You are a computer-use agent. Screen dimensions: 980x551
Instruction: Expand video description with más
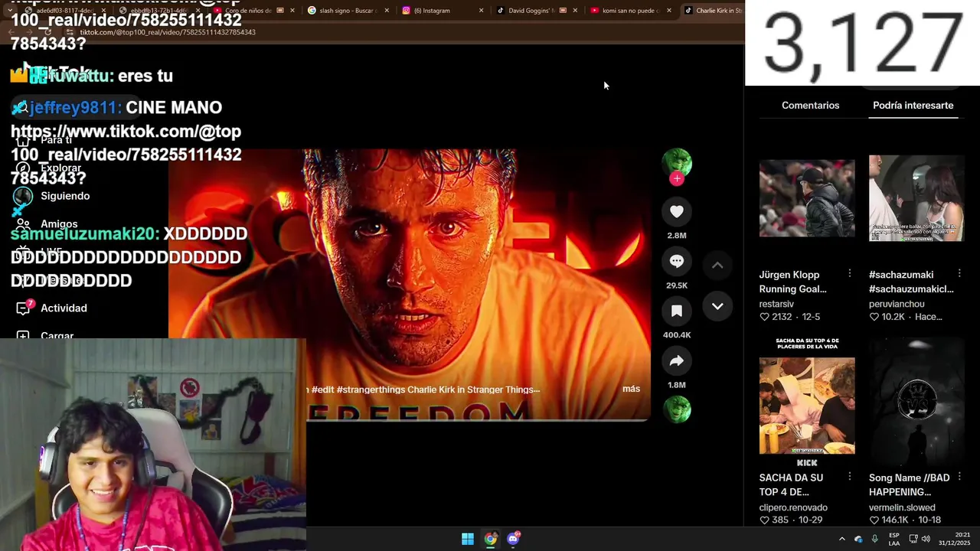click(x=631, y=389)
